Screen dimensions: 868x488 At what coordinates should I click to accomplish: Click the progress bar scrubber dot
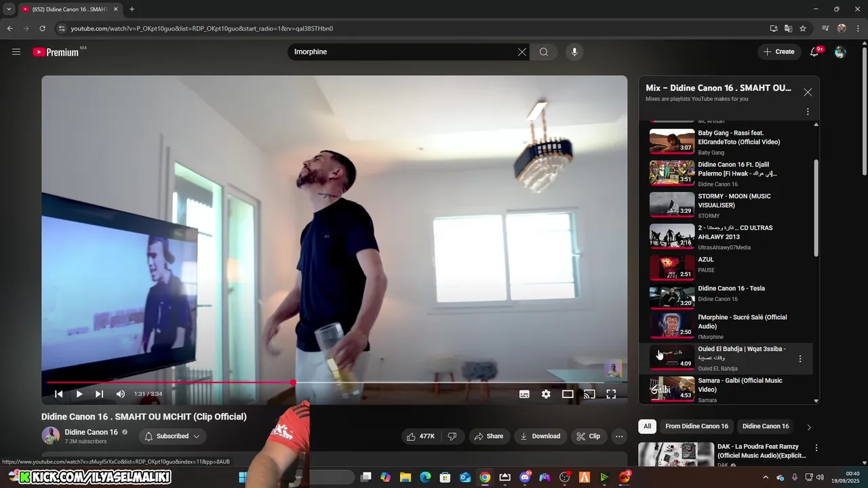point(293,383)
